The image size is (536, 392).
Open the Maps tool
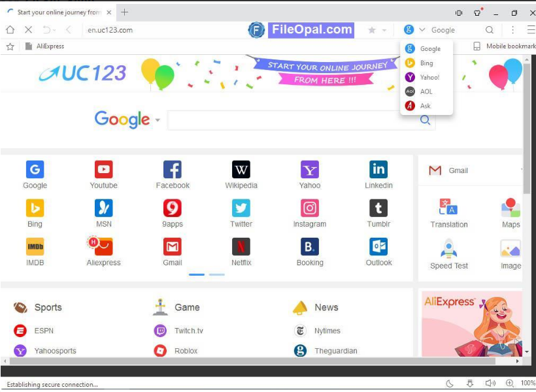tap(511, 214)
